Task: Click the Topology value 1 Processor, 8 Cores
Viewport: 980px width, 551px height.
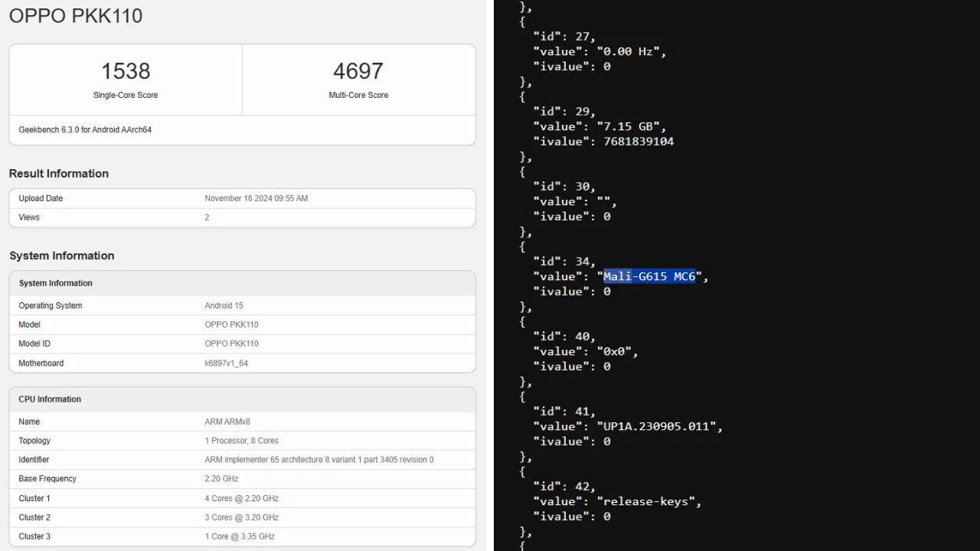Action: point(241,441)
